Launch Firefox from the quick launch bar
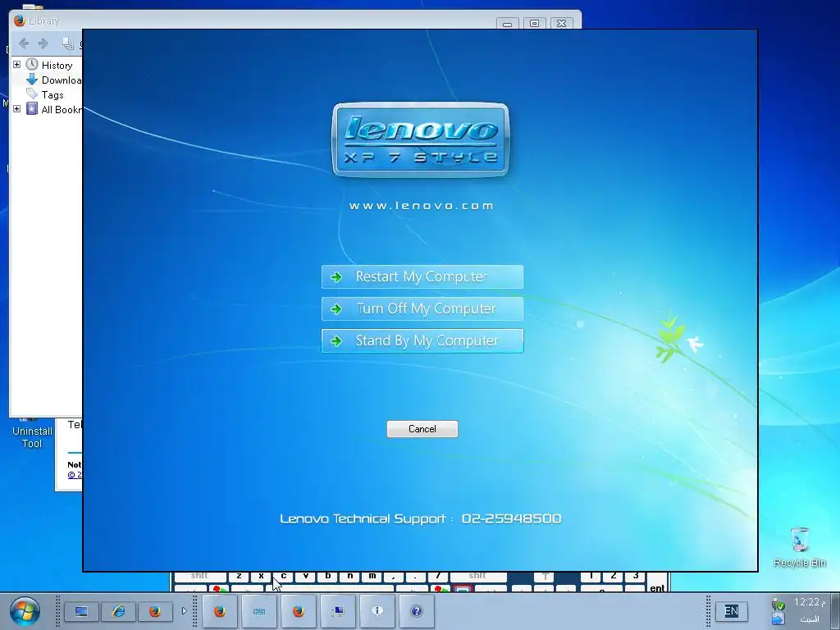 (x=155, y=611)
